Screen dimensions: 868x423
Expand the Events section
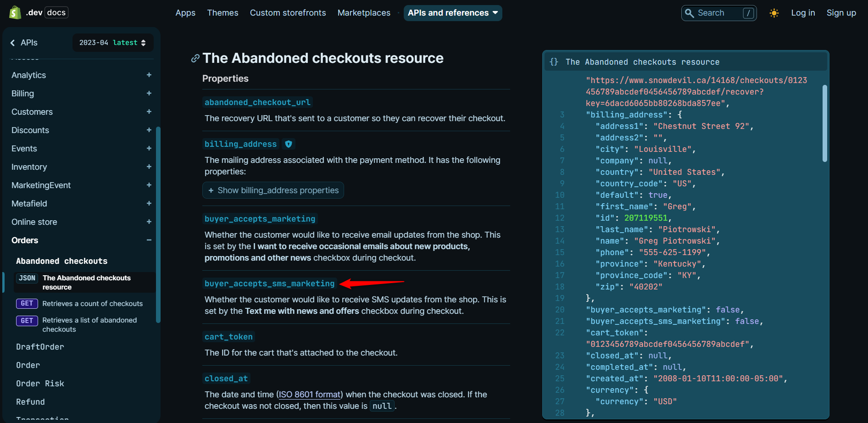[x=149, y=148]
